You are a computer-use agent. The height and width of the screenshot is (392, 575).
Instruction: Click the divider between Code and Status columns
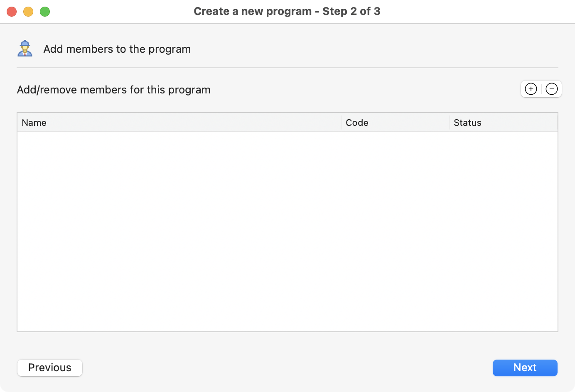click(449, 122)
